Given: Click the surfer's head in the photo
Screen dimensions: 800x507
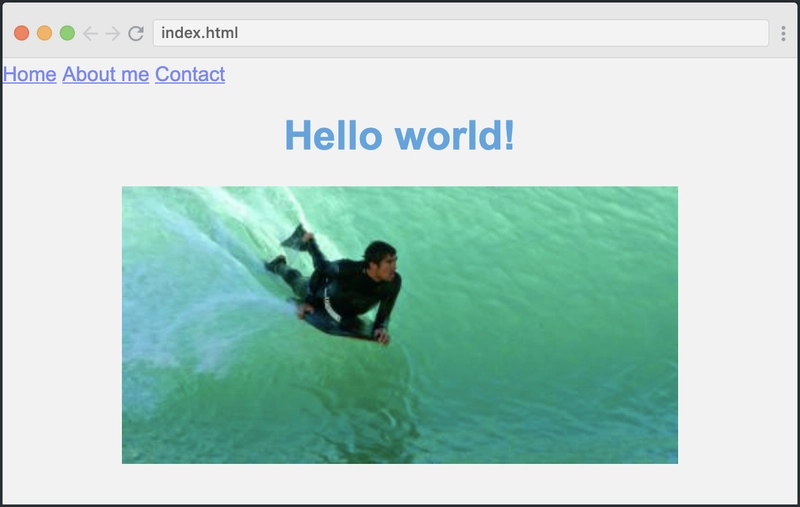Looking at the screenshot, I should pos(382,261).
